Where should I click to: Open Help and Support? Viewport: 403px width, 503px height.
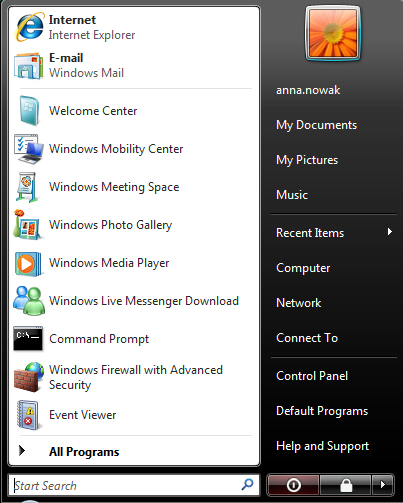click(x=322, y=446)
